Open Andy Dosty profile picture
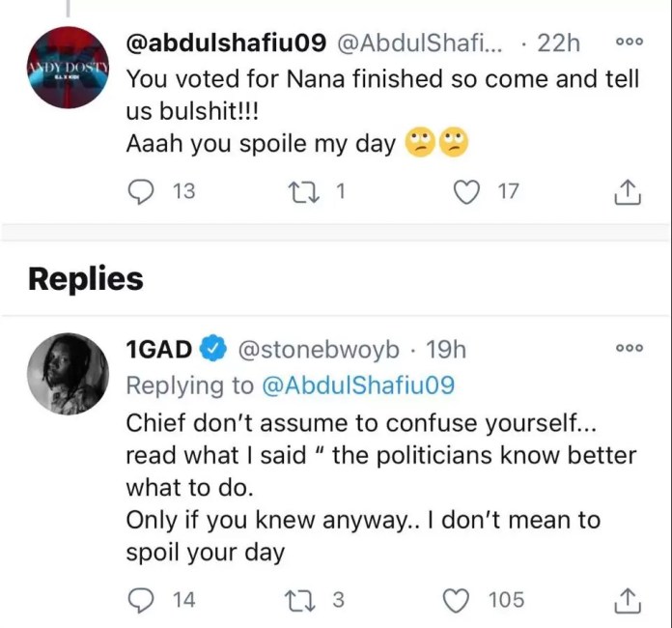672x628 pixels. point(69,68)
